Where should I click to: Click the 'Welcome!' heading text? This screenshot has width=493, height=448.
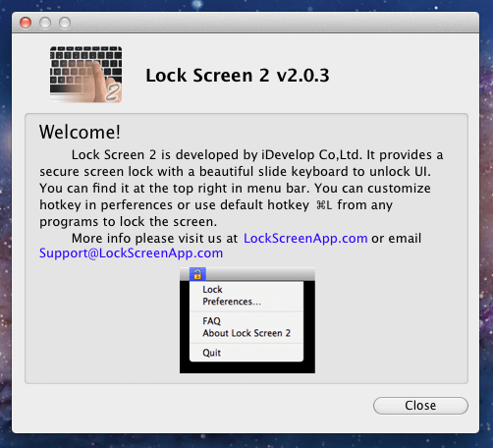pos(80,132)
